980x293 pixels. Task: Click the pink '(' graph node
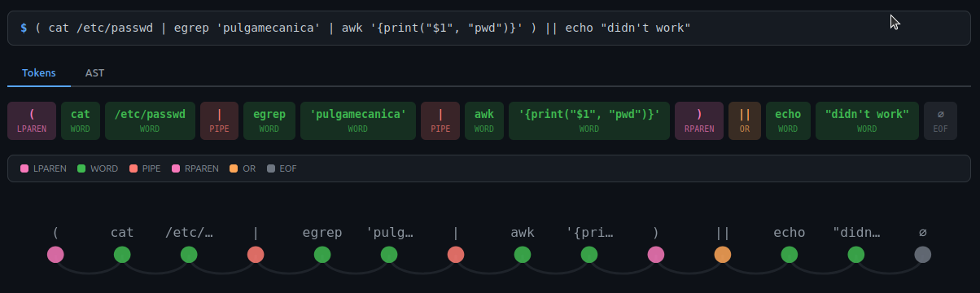click(x=55, y=255)
